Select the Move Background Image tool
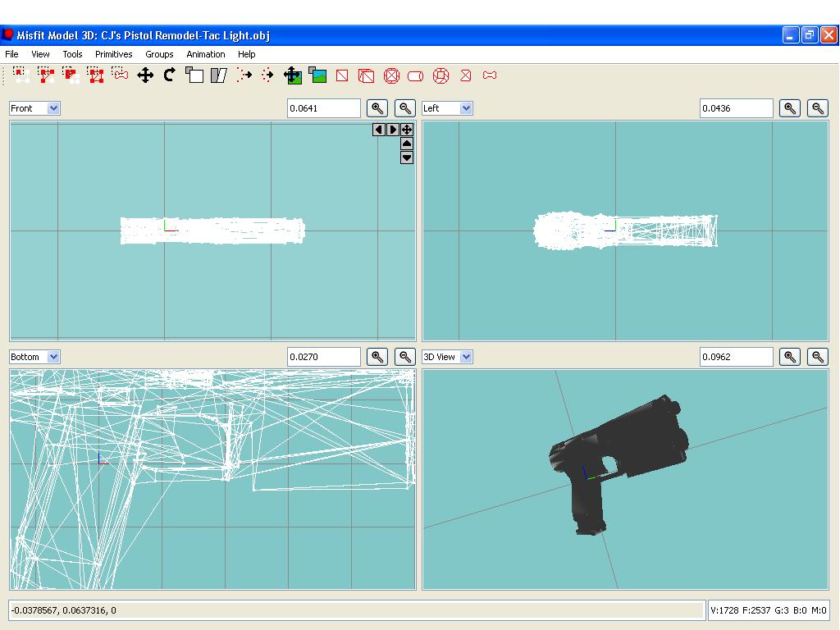 [x=293, y=75]
